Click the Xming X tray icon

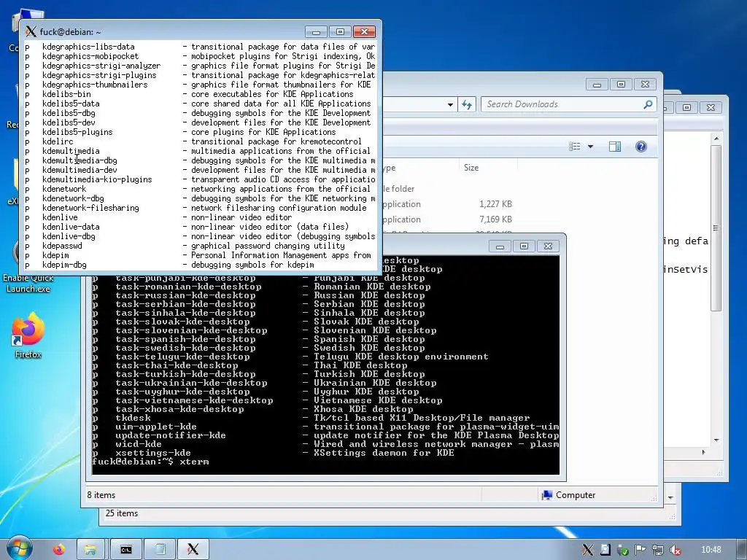click(587, 550)
